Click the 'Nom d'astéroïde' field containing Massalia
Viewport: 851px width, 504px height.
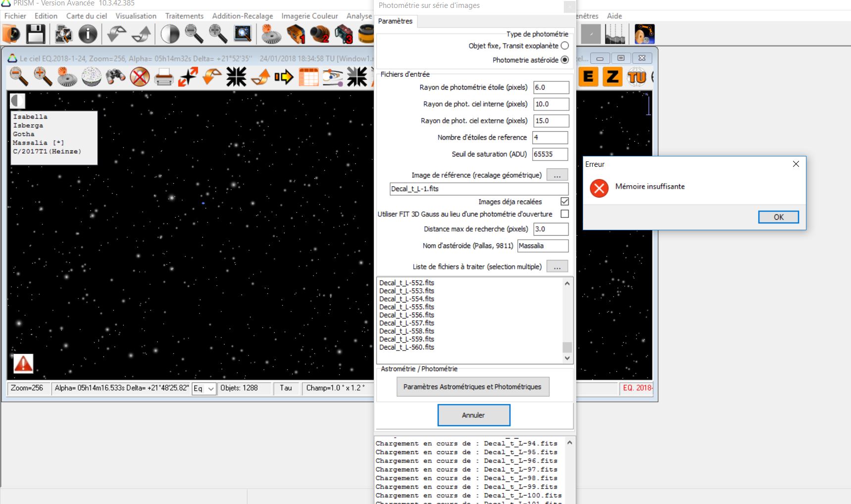[x=543, y=246]
